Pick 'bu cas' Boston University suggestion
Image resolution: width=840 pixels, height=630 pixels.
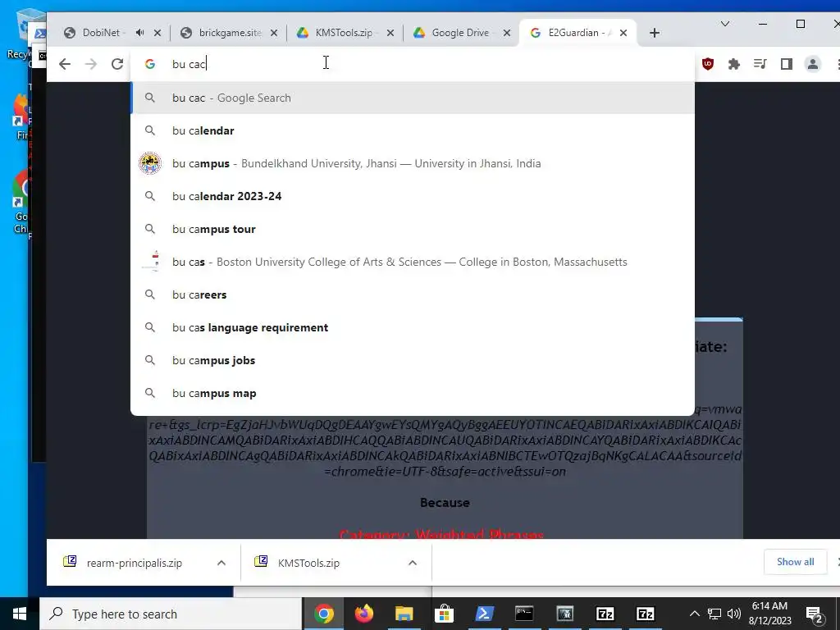coord(413,262)
